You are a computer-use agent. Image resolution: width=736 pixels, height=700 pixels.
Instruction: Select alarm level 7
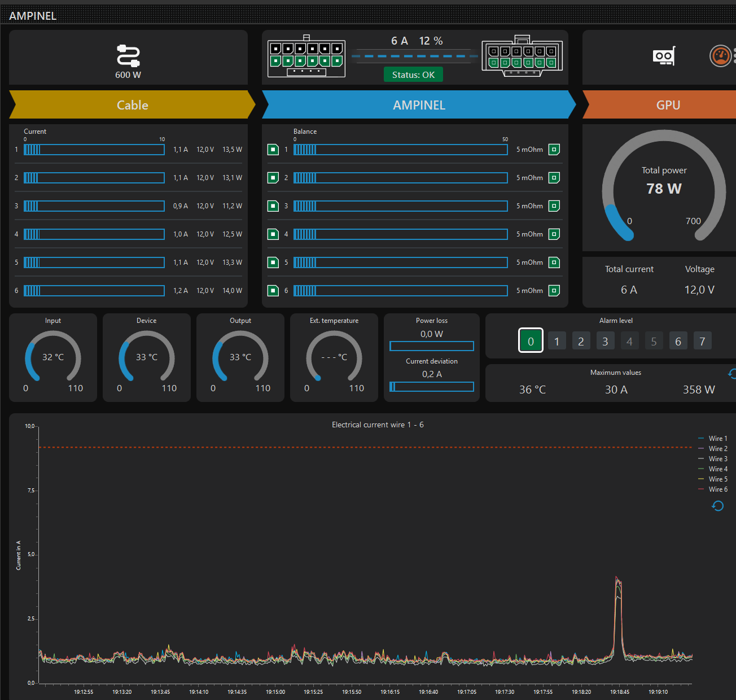(702, 341)
